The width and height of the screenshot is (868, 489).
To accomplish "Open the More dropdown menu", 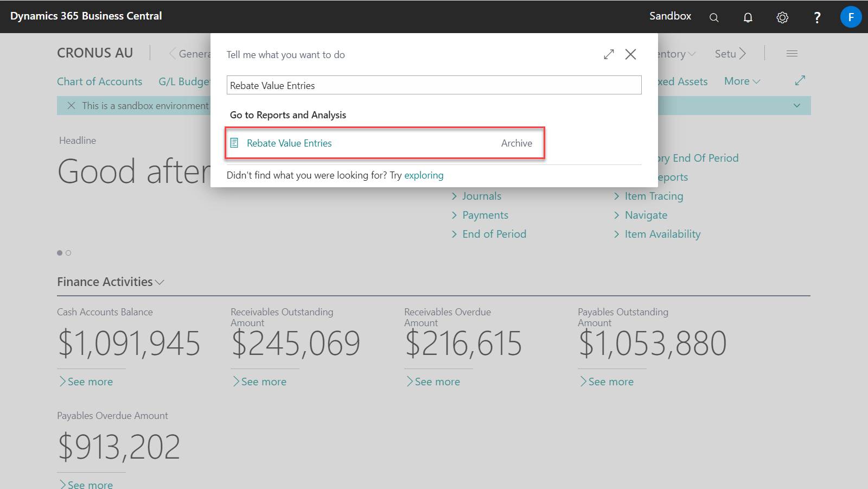I will [x=742, y=81].
